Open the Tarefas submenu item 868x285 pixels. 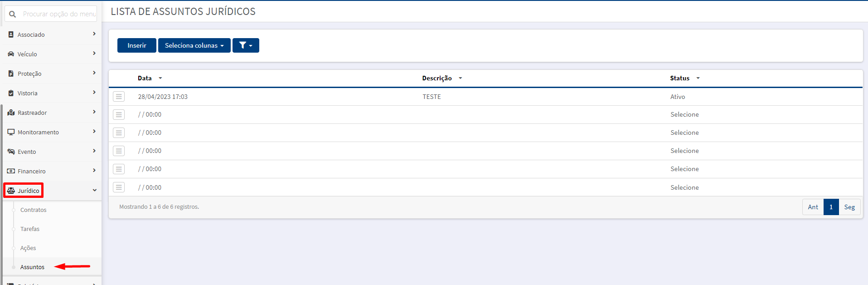[30, 229]
